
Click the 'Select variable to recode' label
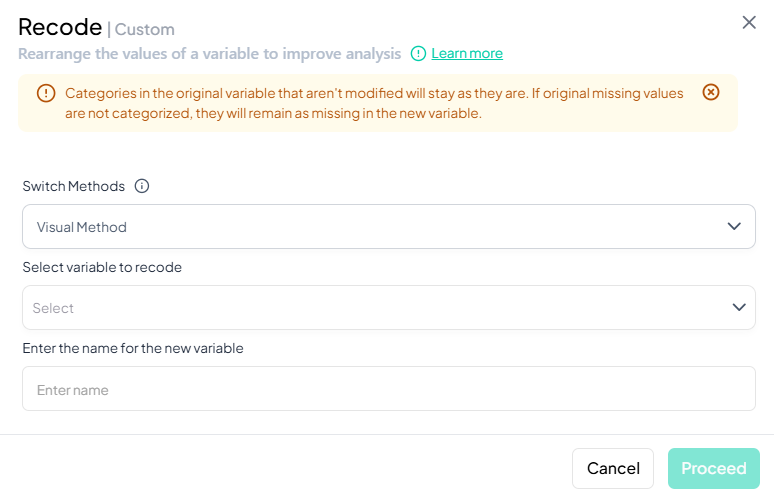[102, 267]
